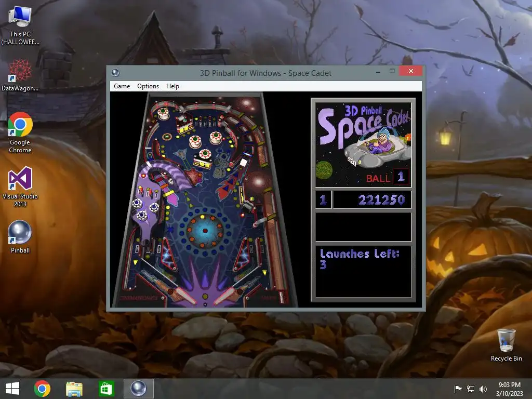Click the Launches Left message
The image size is (532, 399).
(x=360, y=259)
